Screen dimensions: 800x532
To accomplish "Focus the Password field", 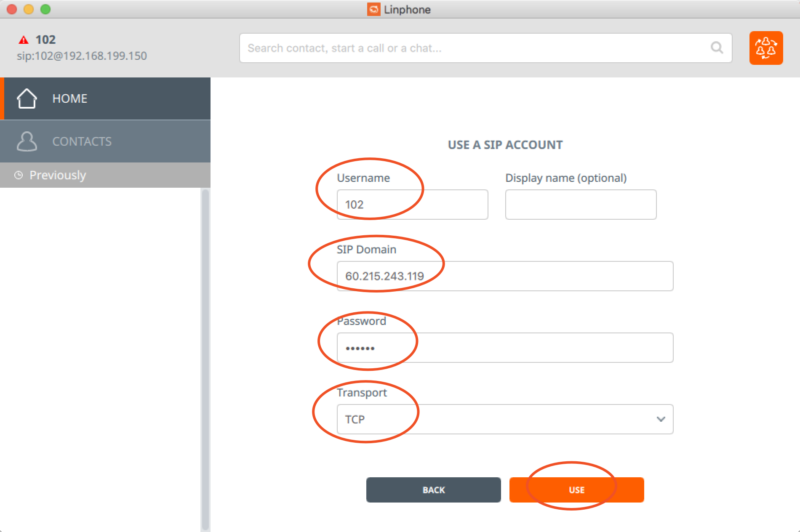I will (505, 348).
